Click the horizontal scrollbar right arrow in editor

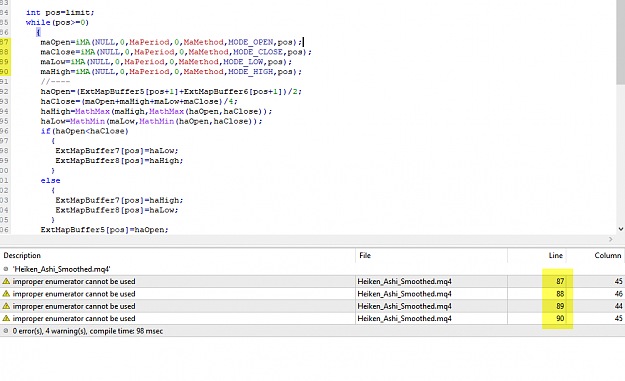pos(611,239)
